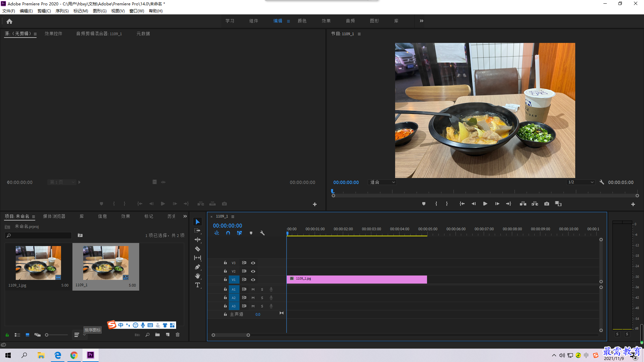Click the Project panel search field
This screenshot has width=644, height=362.
pos(38,236)
